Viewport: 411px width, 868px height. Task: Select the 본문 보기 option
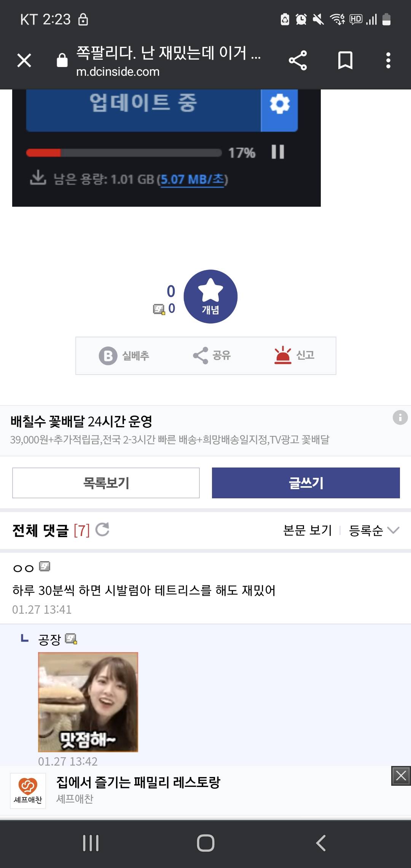tap(307, 530)
